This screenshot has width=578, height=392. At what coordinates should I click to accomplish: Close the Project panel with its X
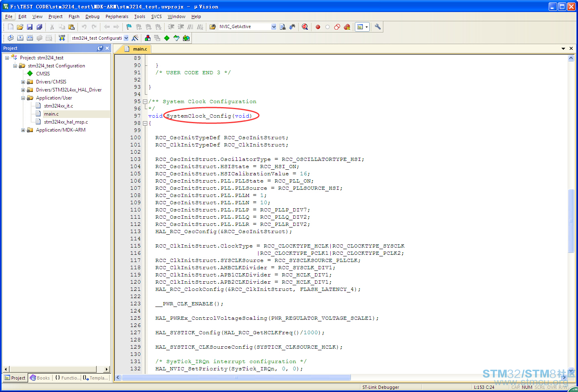pos(107,48)
